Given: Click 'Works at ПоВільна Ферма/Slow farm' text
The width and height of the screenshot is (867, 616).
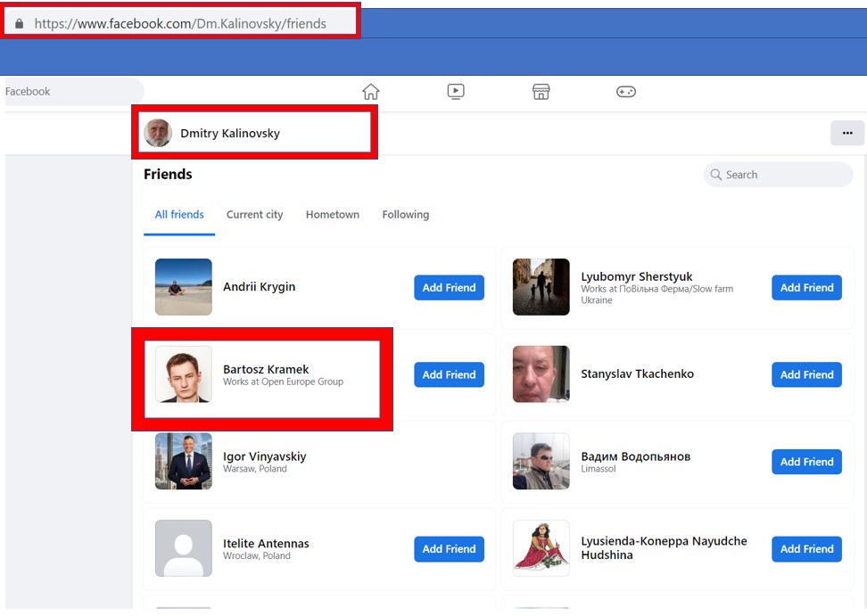Looking at the screenshot, I should [656, 289].
